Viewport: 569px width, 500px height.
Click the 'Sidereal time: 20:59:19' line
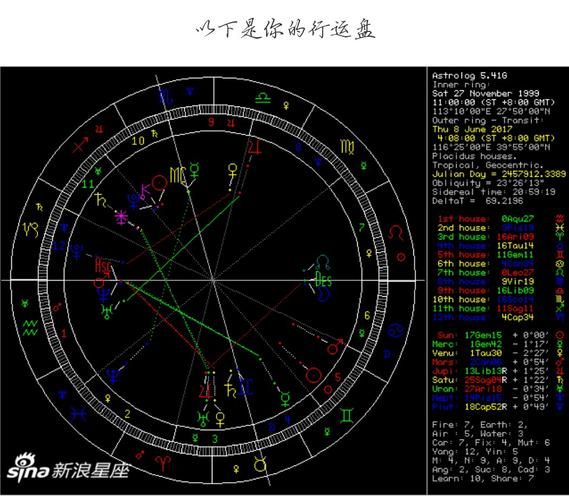[x=494, y=192]
